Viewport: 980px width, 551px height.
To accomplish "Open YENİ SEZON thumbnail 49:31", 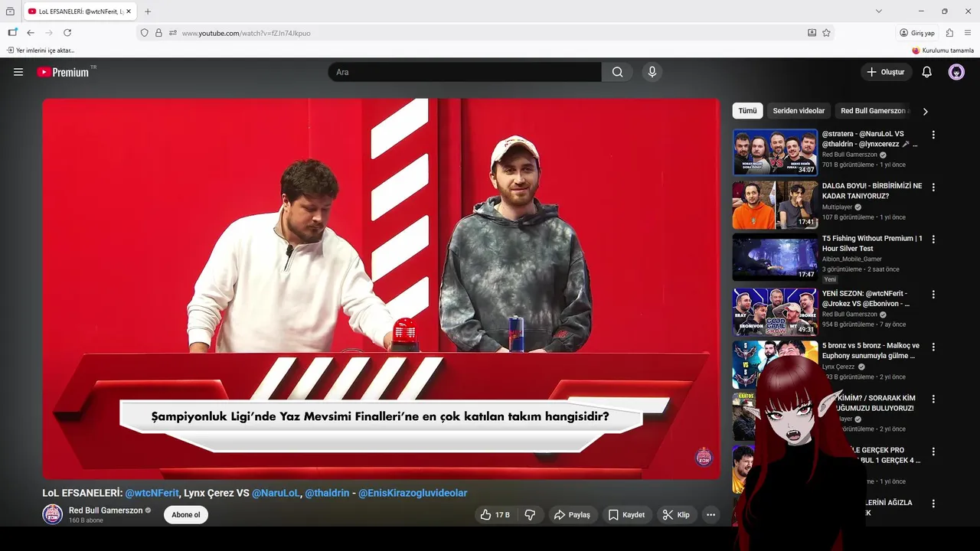I will [775, 311].
